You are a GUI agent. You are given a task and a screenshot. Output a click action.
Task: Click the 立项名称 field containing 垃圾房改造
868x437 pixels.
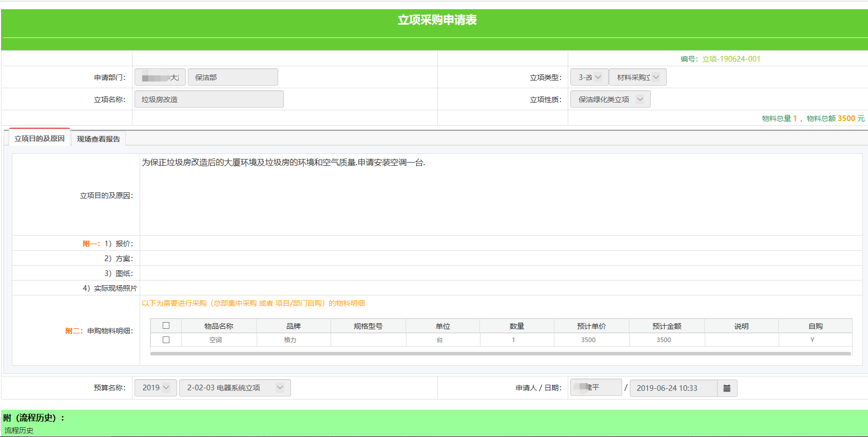(x=209, y=100)
